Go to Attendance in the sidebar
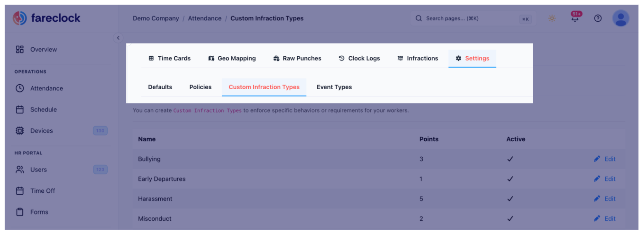This screenshot has height=235, width=644. click(x=39, y=88)
